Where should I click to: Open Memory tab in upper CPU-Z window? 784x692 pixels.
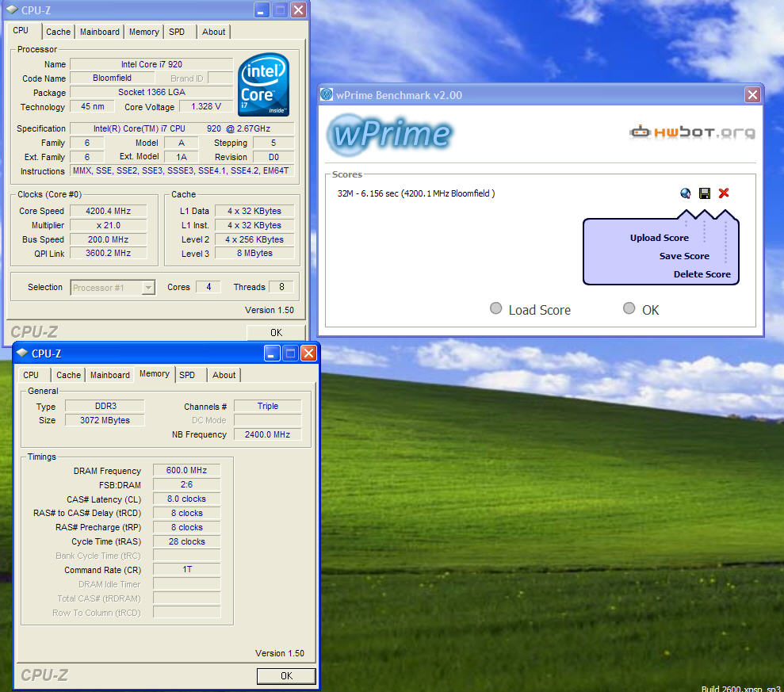click(144, 32)
